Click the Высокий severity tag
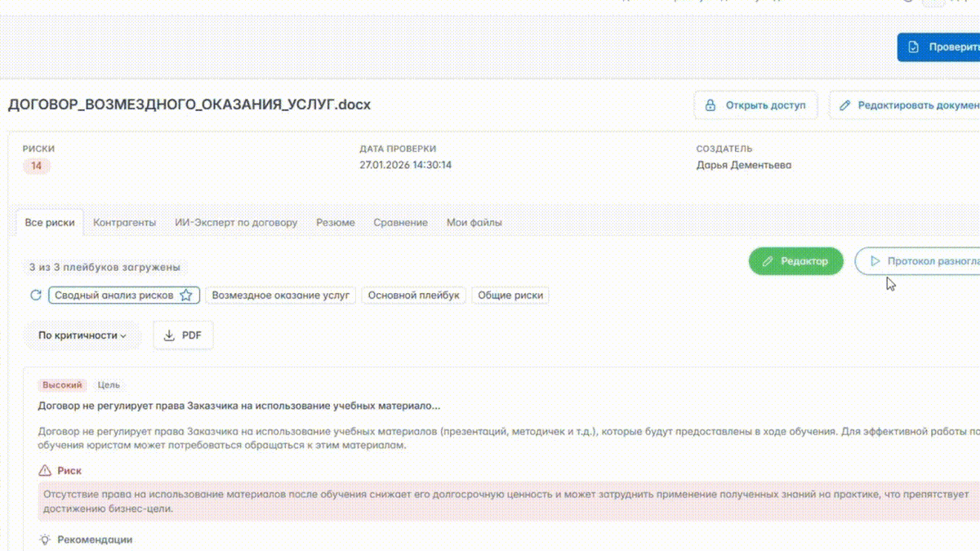 click(x=62, y=385)
